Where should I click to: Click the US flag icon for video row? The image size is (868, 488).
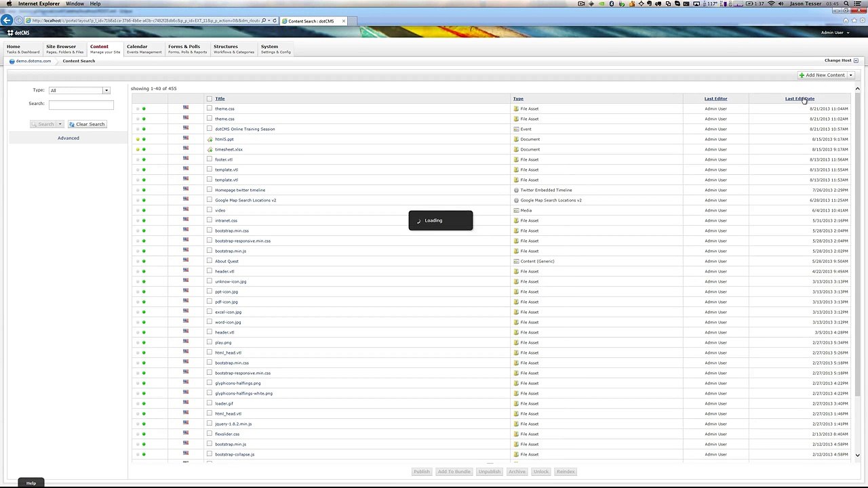click(x=186, y=209)
